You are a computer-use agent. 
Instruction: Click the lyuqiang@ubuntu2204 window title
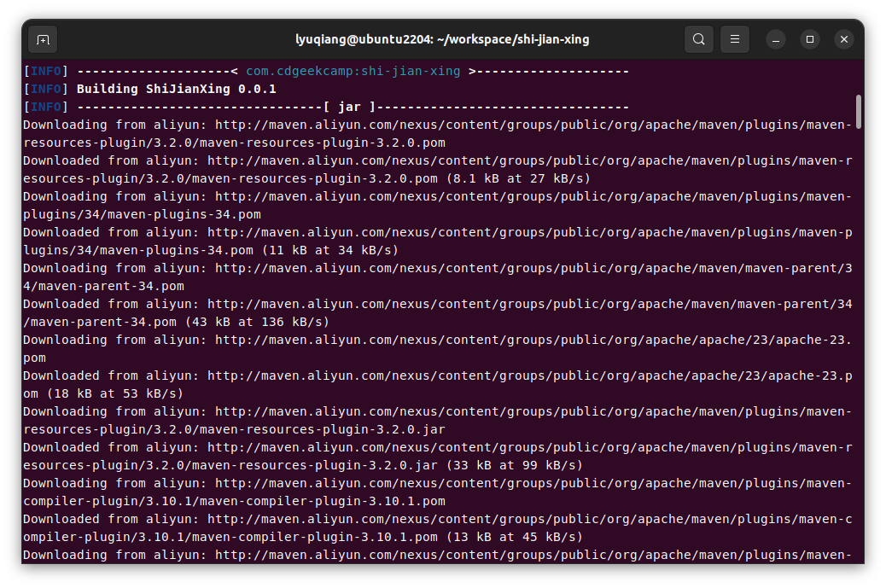[442, 39]
